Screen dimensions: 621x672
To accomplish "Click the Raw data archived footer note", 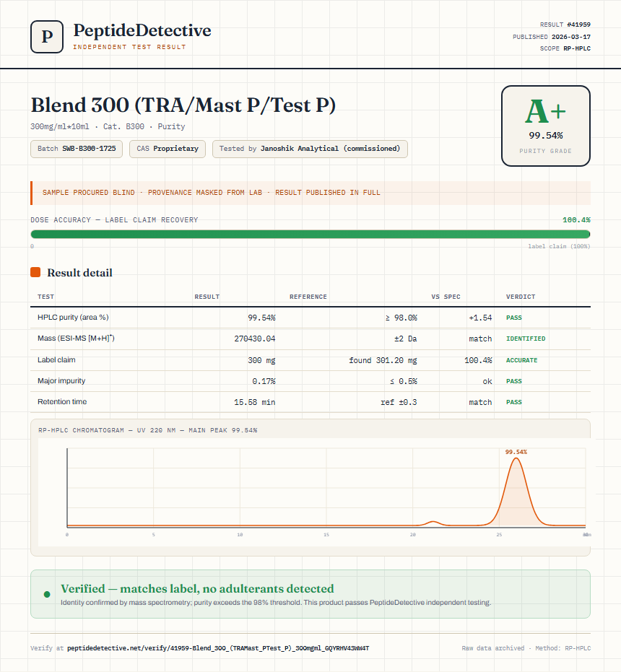I will click(526, 648).
